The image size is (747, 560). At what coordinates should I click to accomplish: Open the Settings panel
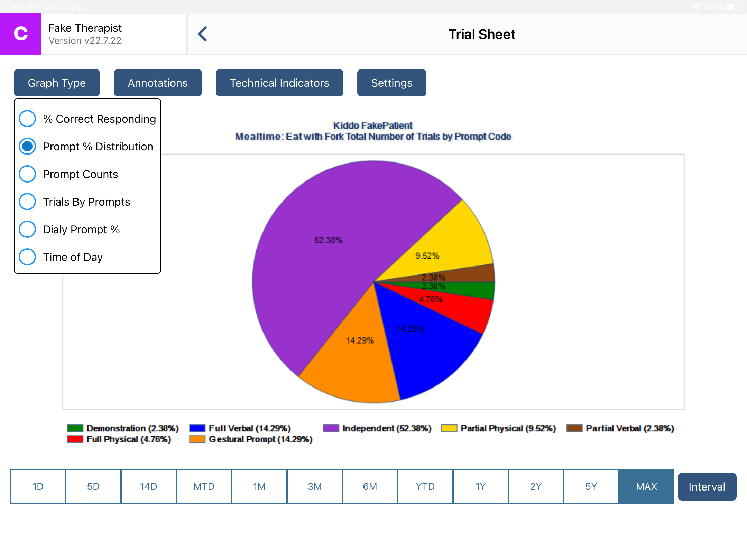coord(391,83)
